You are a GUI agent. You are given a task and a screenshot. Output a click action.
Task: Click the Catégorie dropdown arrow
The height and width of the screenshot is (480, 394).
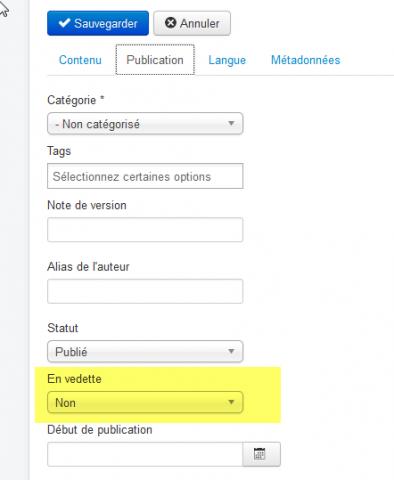coord(231,123)
